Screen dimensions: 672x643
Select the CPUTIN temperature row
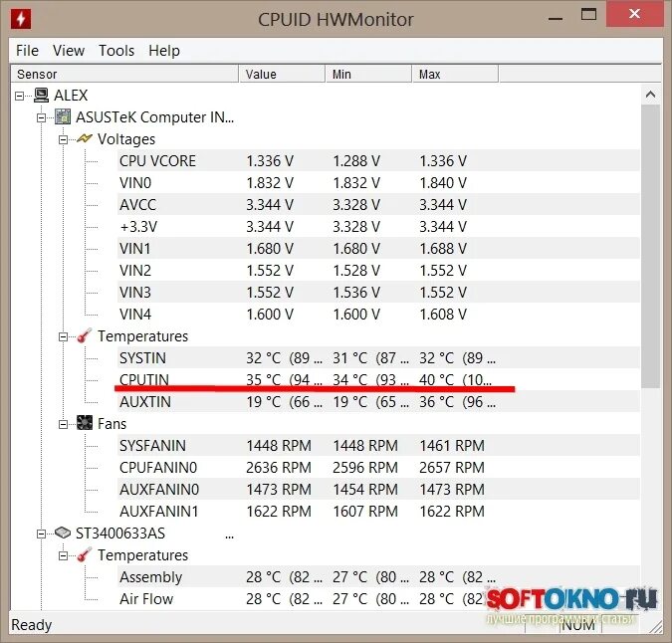(x=378, y=379)
